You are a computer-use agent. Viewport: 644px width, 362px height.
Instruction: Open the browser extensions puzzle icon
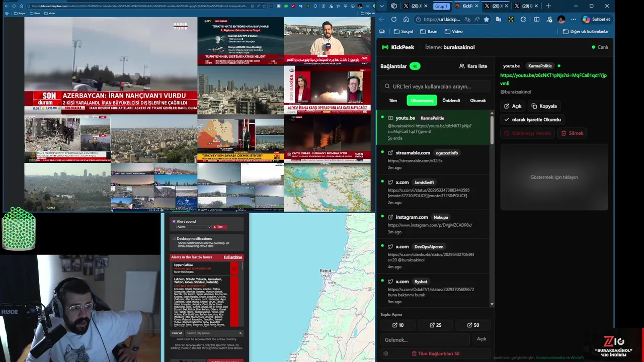pyautogui.click(x=523, y=19)
